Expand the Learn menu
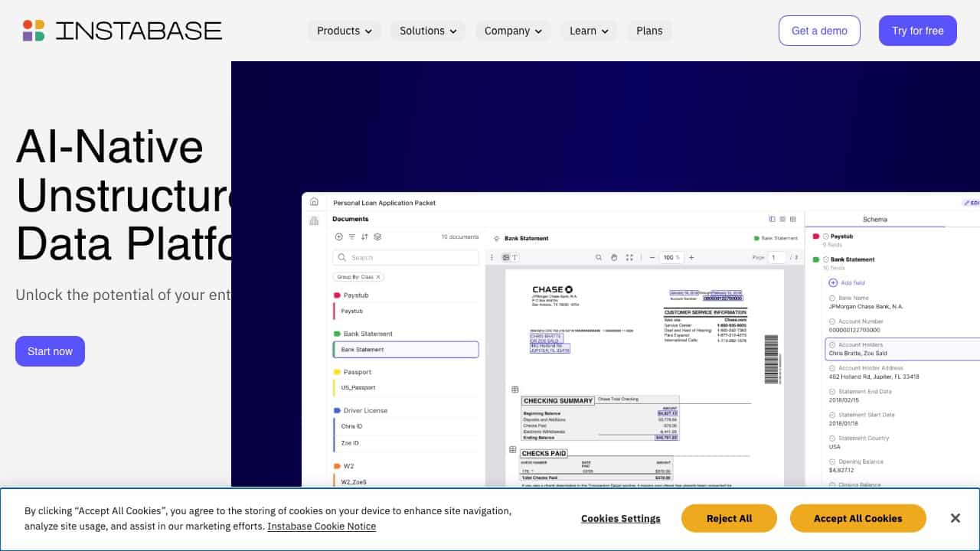 click(x=589, y=31)
